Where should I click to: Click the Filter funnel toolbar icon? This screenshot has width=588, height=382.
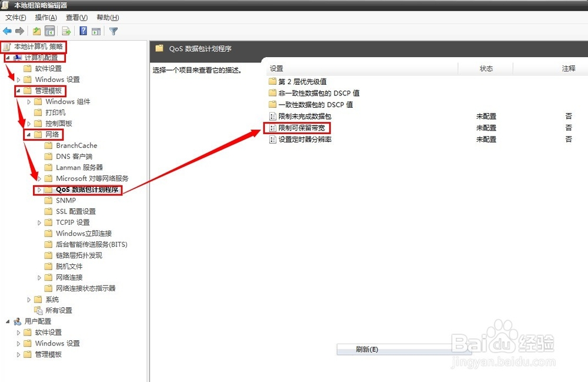(x=113, y=32)
